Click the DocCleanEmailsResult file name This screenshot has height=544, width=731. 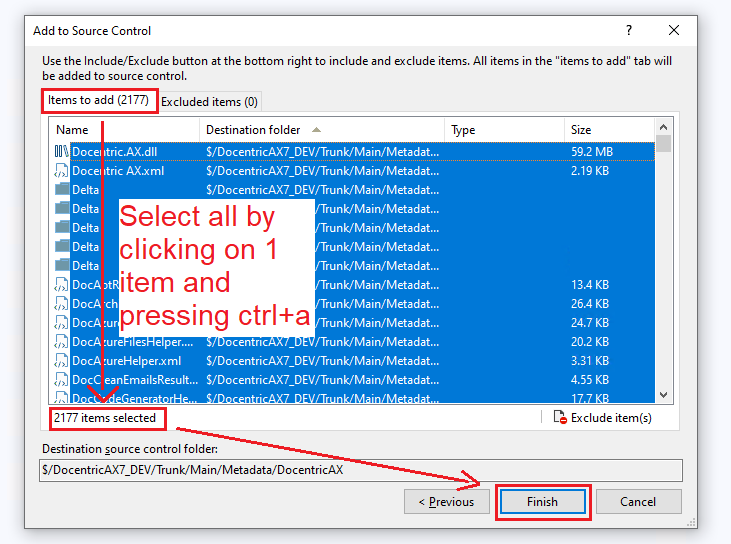point(135,380)
